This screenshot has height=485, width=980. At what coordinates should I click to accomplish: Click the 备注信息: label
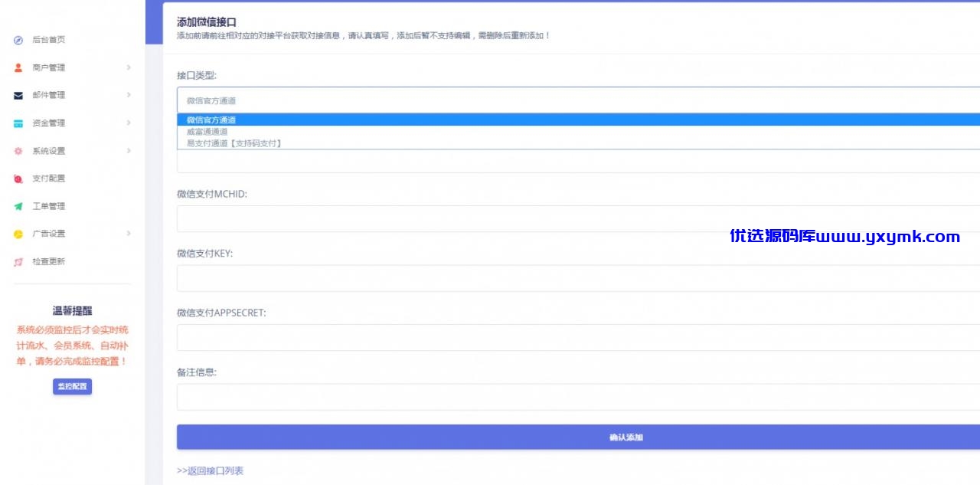(197, 372)
